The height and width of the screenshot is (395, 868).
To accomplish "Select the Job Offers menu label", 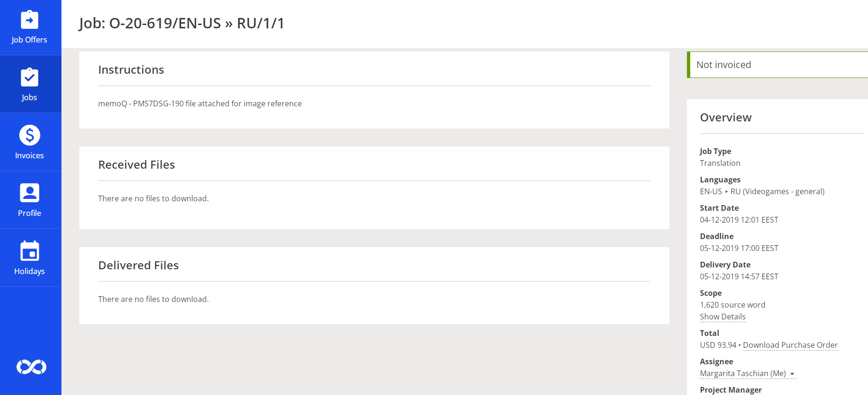I will pyautogui.click(x=29, y=40).
